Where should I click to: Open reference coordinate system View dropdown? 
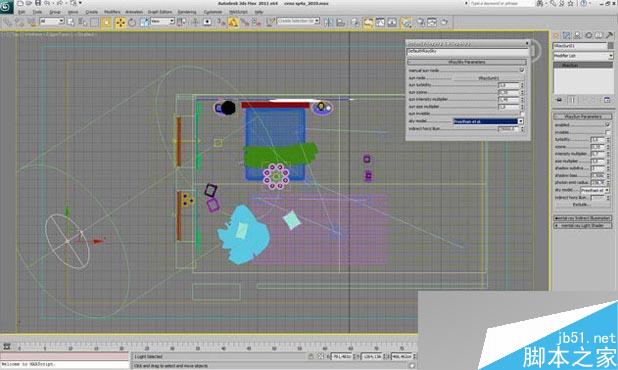point(162,21)
